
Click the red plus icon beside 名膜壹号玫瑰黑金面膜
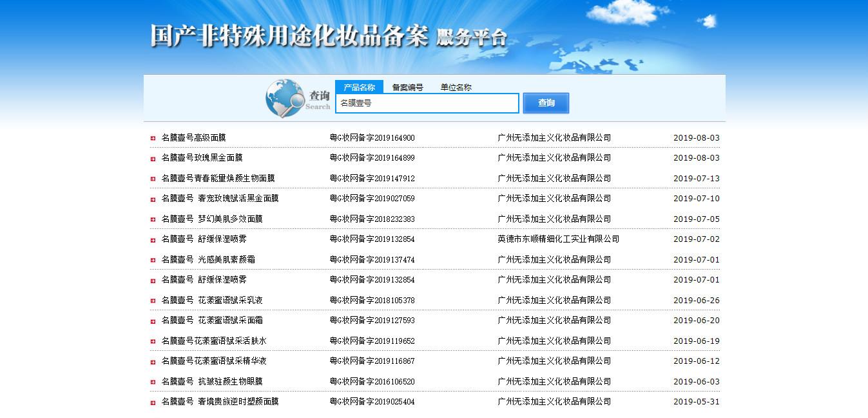coord(153,159)
